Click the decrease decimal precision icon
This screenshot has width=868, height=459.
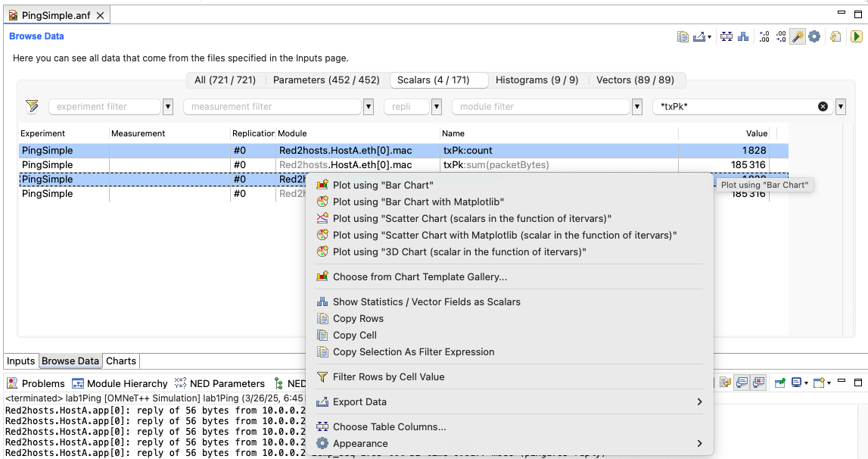point(780,36)
